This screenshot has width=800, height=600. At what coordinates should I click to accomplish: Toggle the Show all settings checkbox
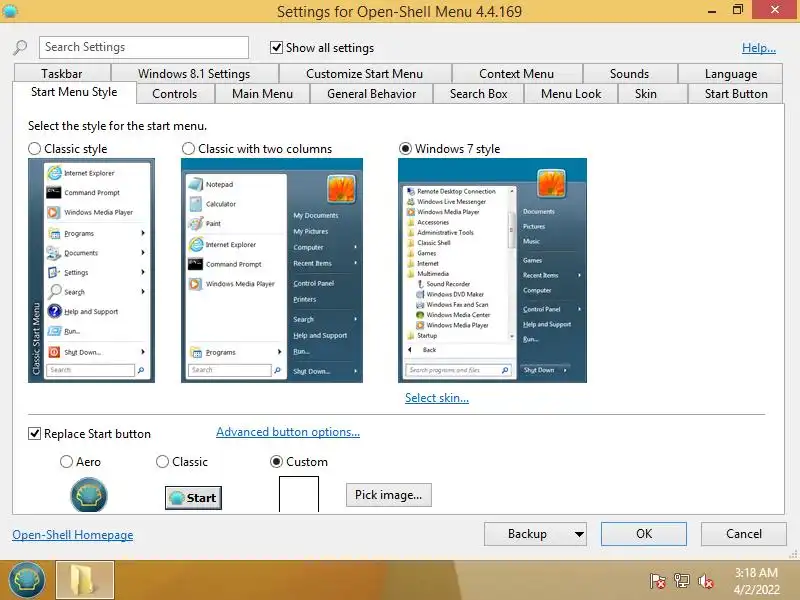coord(276,47)
